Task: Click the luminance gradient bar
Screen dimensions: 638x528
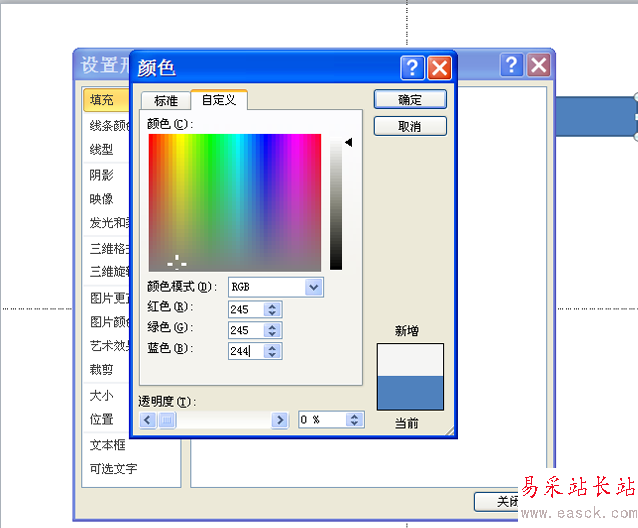Action: point(336,204)
